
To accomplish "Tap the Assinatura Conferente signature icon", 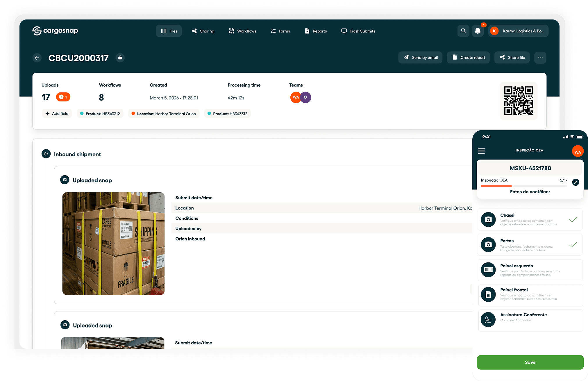I will (488, 320).
